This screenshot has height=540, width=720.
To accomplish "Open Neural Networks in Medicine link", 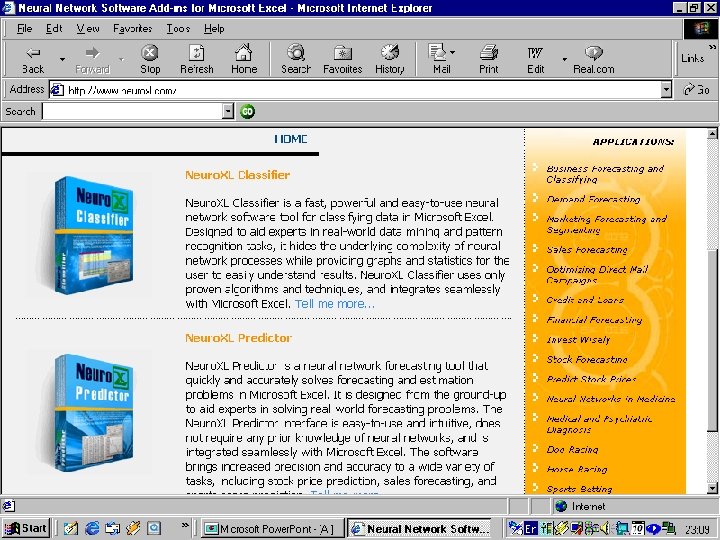I will (611, 399).
